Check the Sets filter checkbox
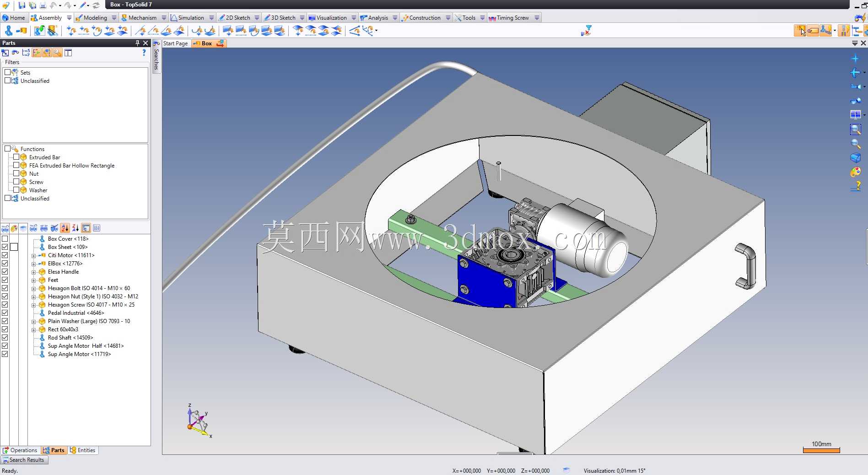The height and width of the screenshot is (475, 868). 7,72
